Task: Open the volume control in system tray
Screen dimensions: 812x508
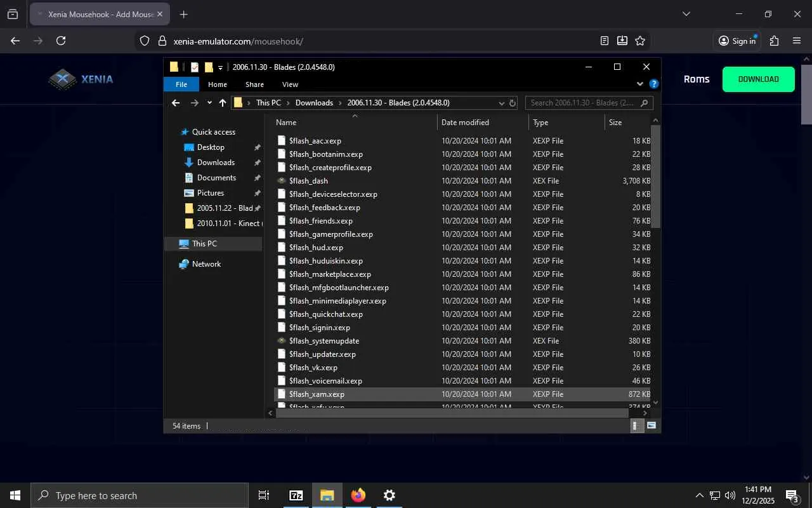Action: [x=730, y=495]
